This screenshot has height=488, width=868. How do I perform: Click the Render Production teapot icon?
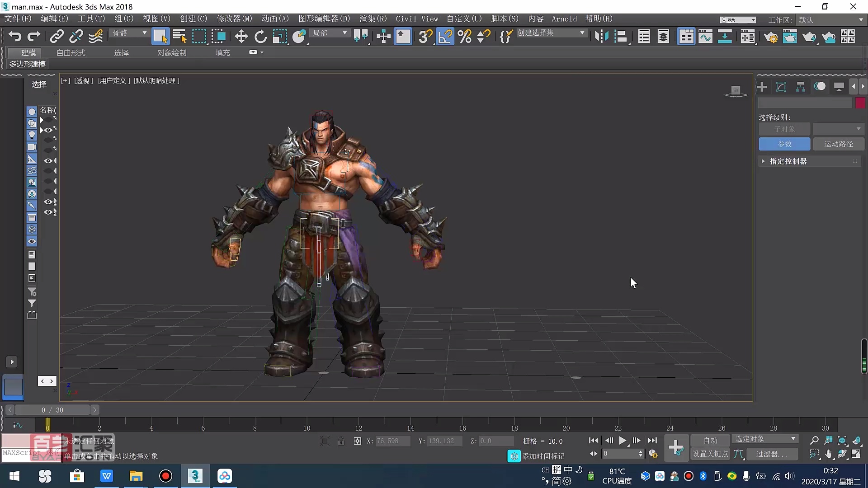[x=809, y=37]
